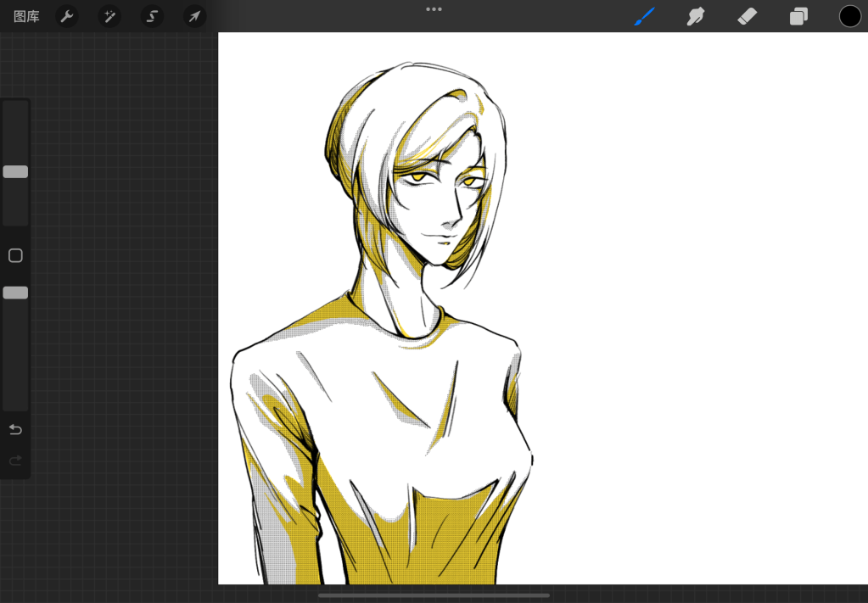Open the 图库 gallery
This screenshot has height=603, width=868.
tap(26, 16)
